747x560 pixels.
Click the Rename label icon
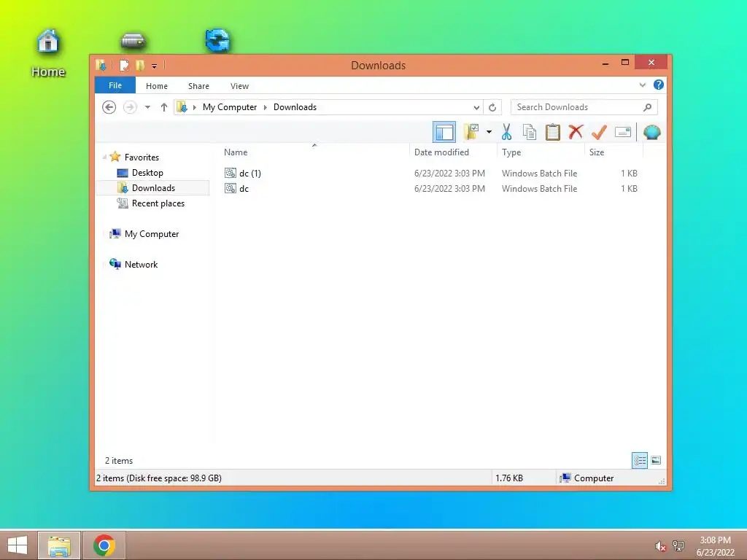click(623, 132)
